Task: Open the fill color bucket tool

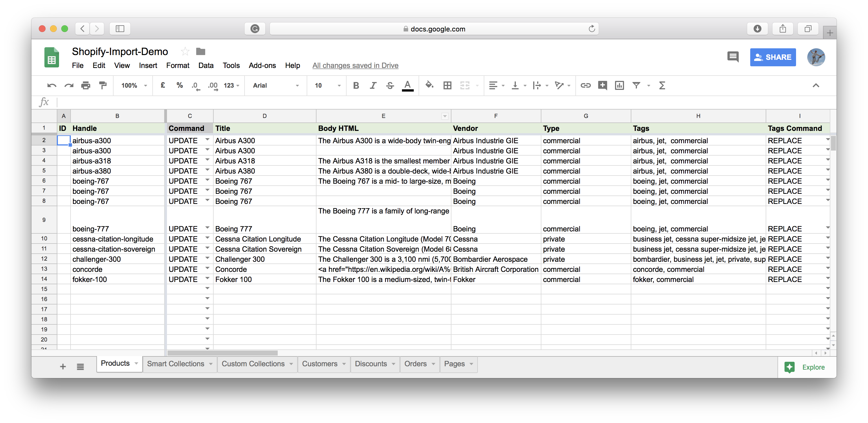Action: point(429,85)
